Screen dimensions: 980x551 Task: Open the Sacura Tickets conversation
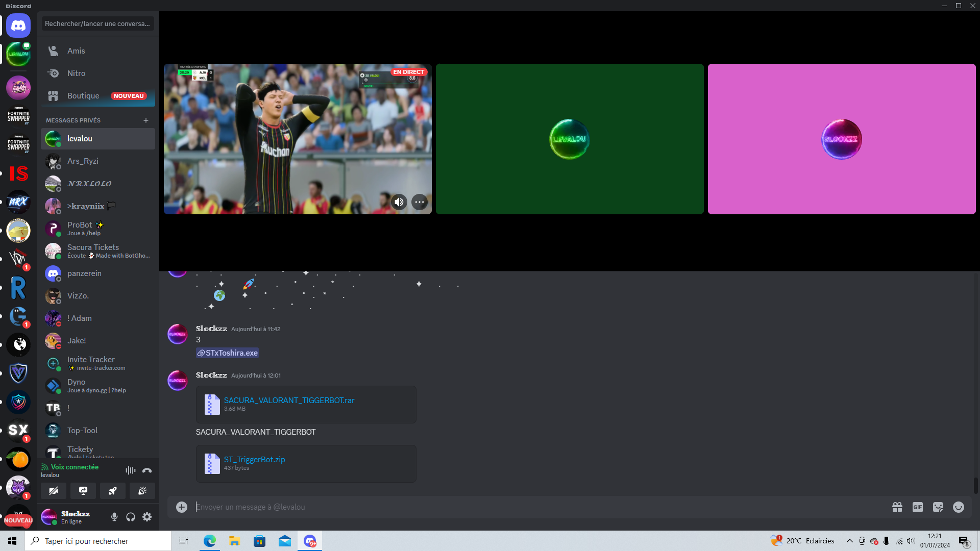pos(98,251)
